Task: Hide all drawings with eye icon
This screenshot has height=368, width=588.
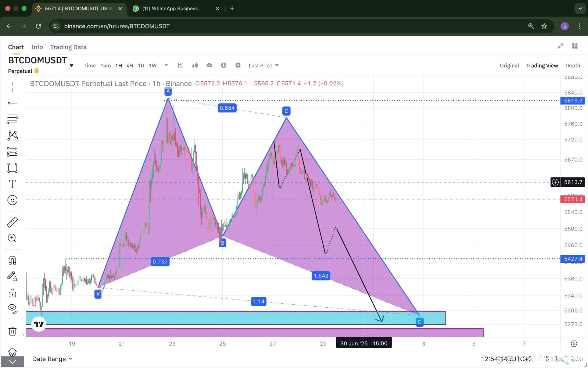Action: [12, 309]
